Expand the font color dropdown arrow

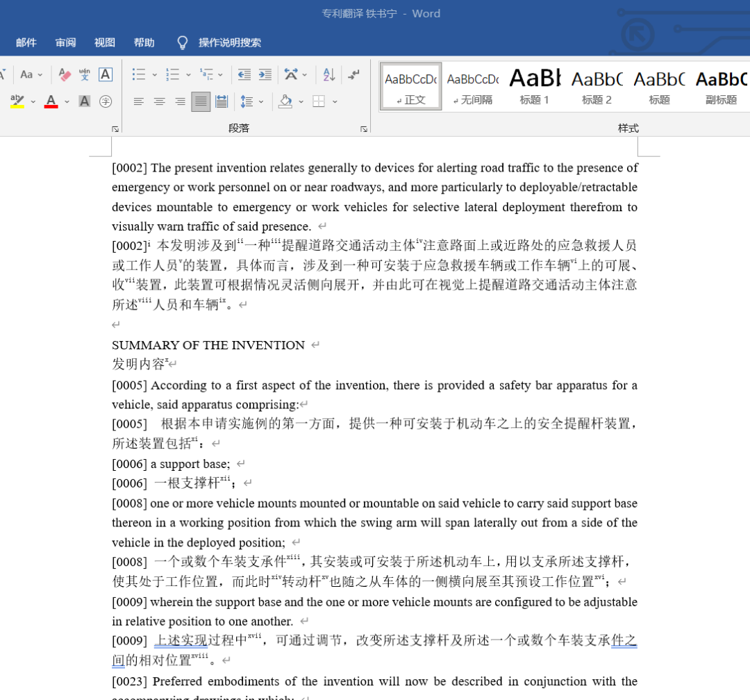click(x=67, y=101)
